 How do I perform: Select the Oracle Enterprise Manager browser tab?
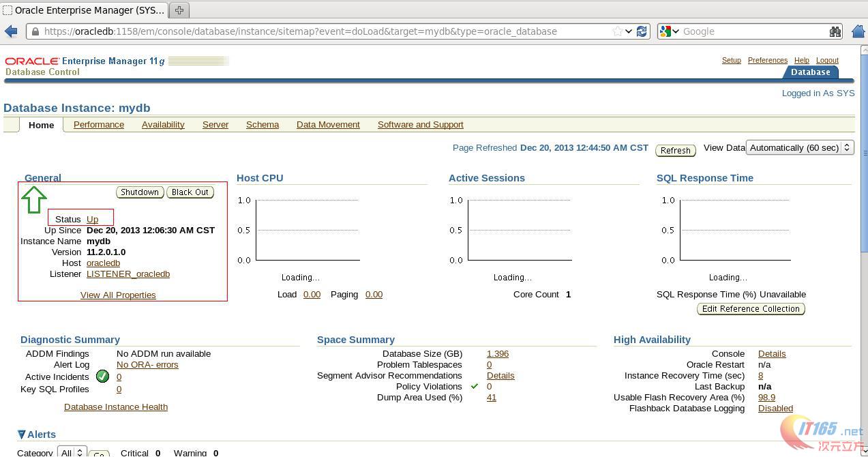tap(84, 10)
